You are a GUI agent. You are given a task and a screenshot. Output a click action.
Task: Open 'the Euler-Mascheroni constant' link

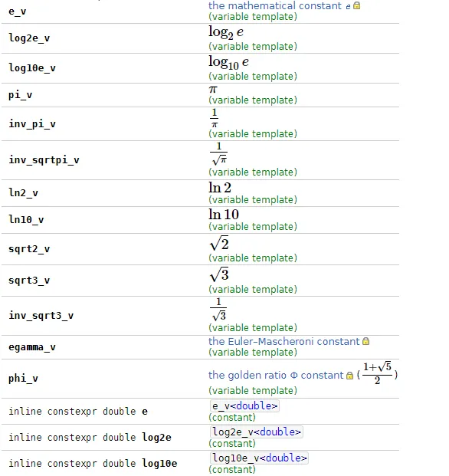284,342
